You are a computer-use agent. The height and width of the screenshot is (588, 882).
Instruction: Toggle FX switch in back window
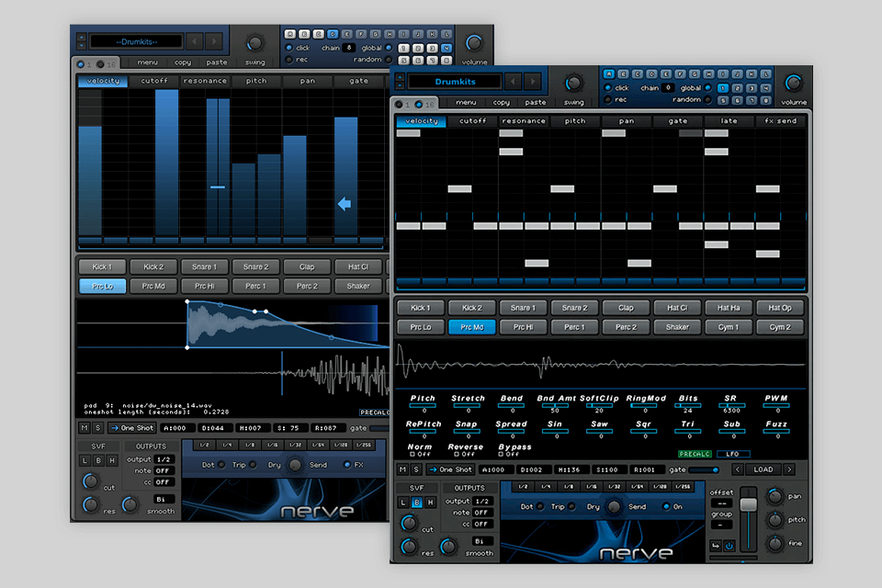pos(346,465)
